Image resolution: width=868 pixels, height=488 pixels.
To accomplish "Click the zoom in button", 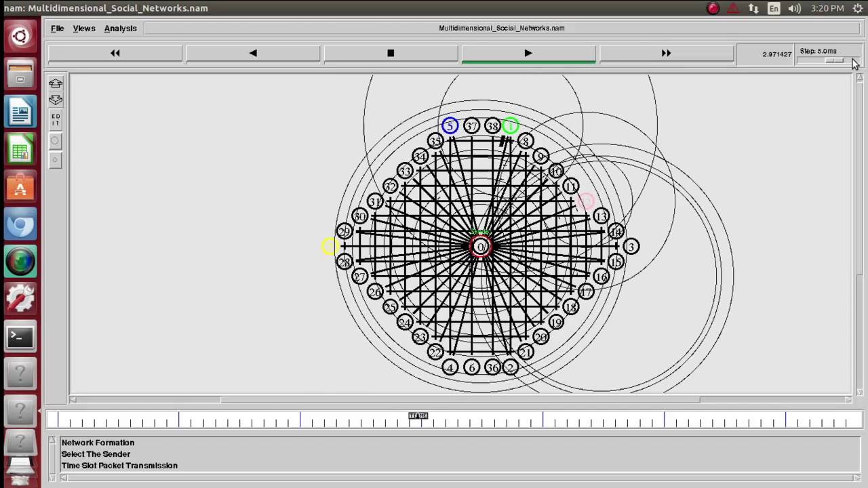I will point(56,83).
